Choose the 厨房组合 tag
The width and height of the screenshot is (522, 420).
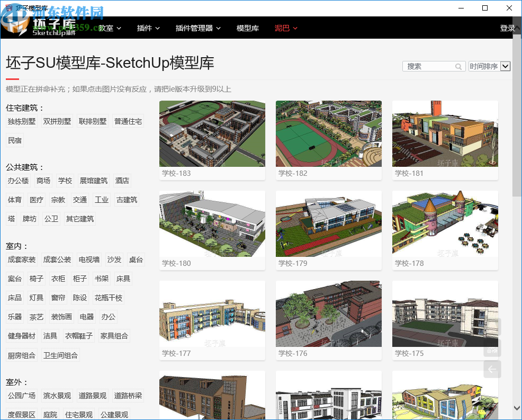coord(22,355)
